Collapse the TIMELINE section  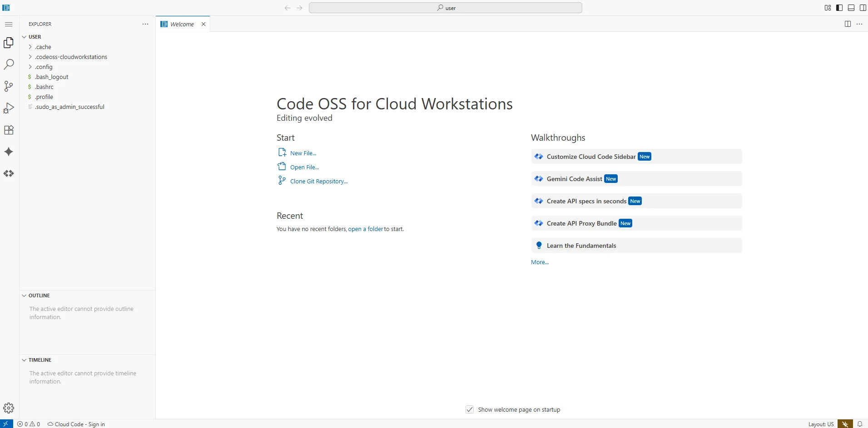(87, 360)
